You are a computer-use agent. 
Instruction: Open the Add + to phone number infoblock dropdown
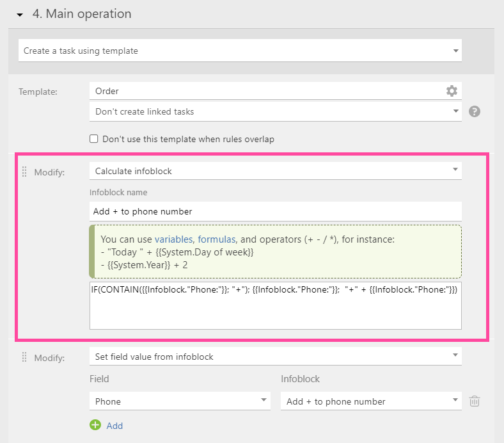click(x=371, y=401)
